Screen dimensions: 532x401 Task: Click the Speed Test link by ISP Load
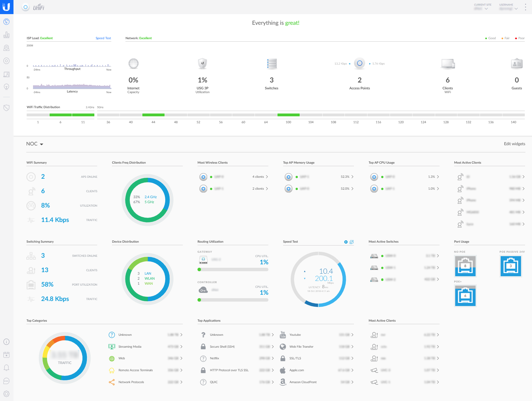pyautogui.click(x=103, y=38)
